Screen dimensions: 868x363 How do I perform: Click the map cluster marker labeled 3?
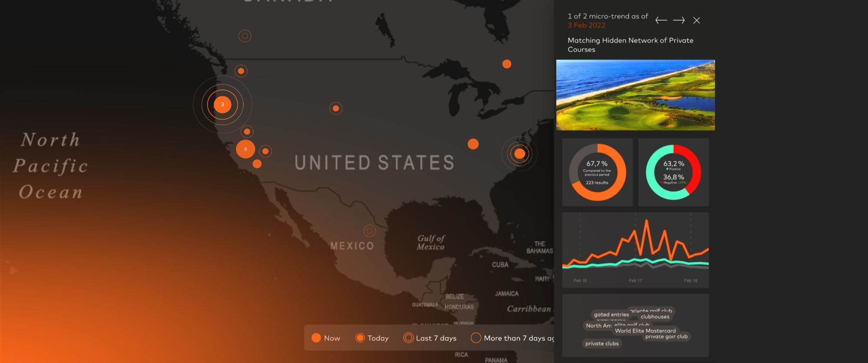pyautogui.click(x=222, y=105)
